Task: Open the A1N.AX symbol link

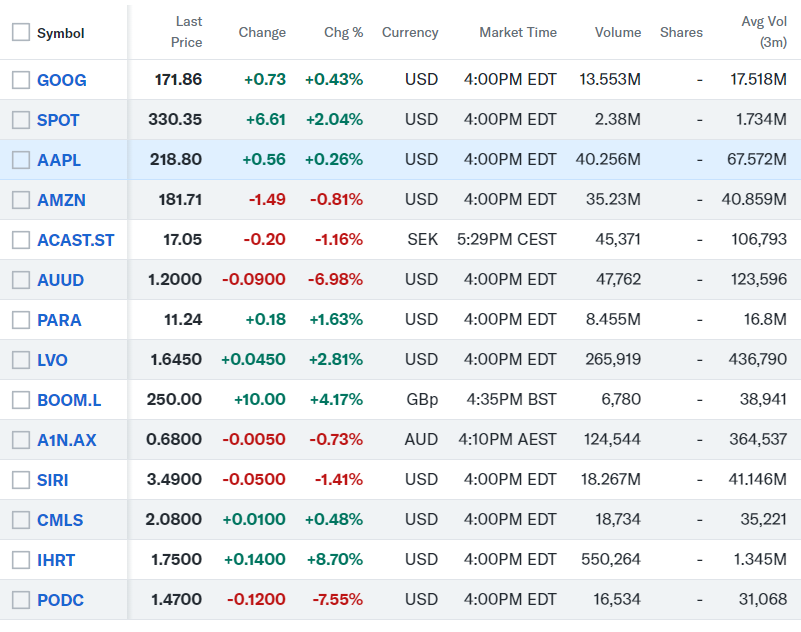Action: click(x=67, y=440)
